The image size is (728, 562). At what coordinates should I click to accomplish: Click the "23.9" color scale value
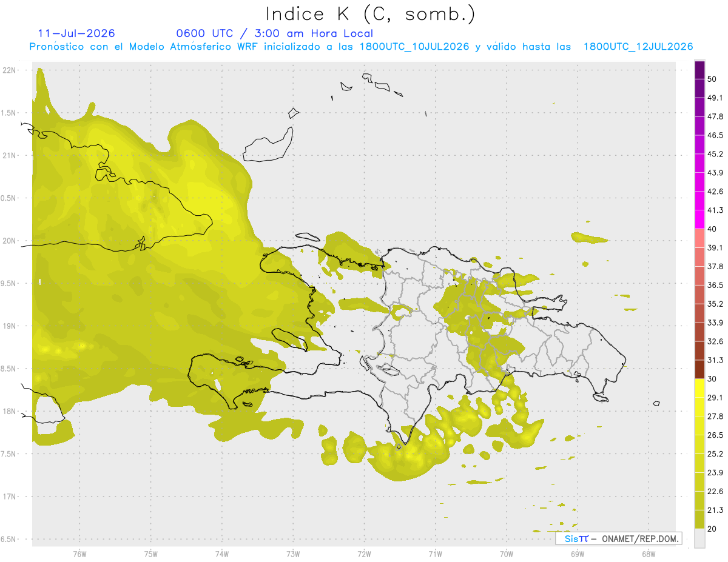point(715,473)
